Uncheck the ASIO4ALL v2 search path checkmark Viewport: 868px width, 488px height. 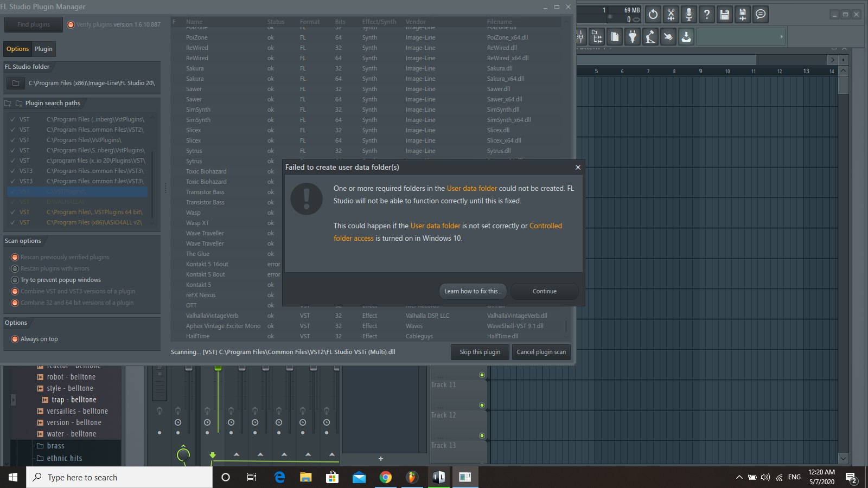click(x=12, y=222)
